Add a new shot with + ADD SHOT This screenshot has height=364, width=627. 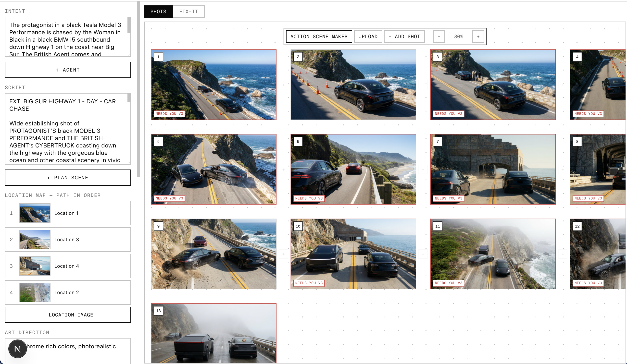[404, 36]
